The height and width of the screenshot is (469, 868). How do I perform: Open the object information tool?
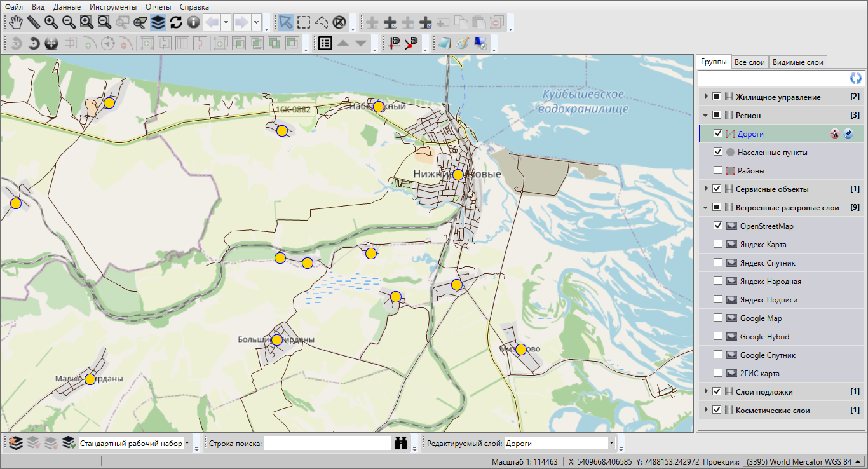(193, 23)
